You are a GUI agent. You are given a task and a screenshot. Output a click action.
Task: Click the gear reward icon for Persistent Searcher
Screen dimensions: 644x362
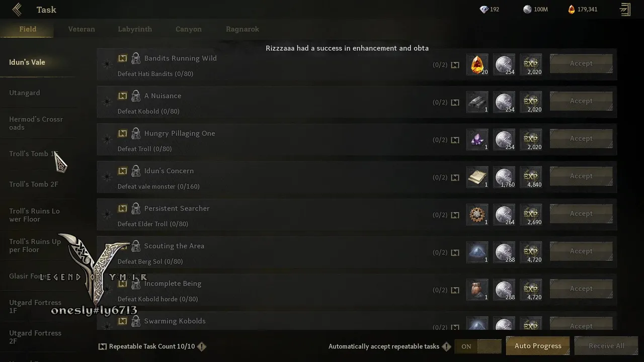pos(477,215)
